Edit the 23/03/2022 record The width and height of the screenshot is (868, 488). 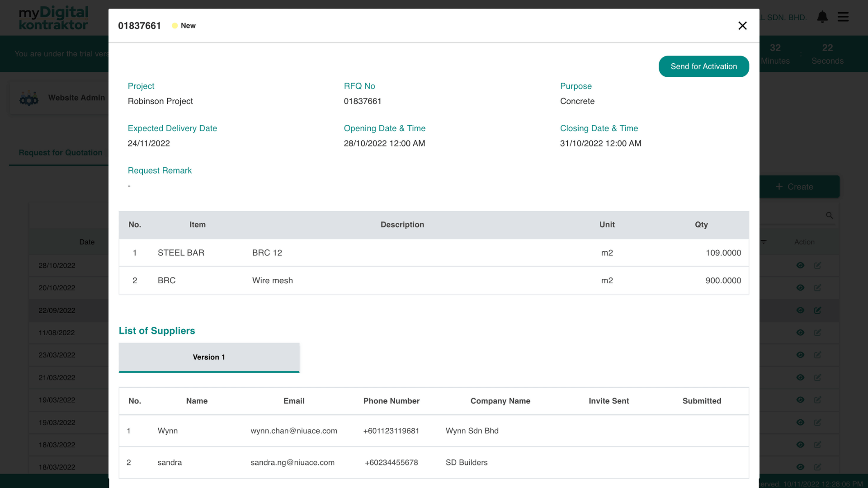pos(817,355)
